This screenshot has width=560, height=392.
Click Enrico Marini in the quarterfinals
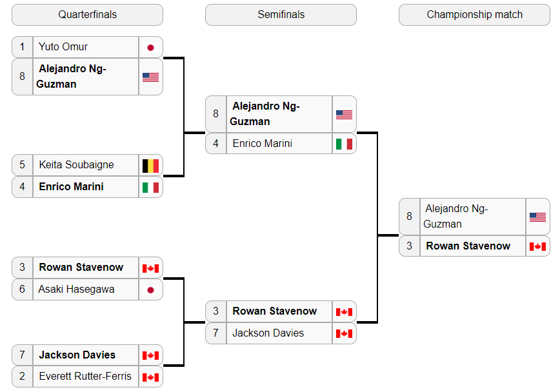pyautogui.click(x=72, y=187)
